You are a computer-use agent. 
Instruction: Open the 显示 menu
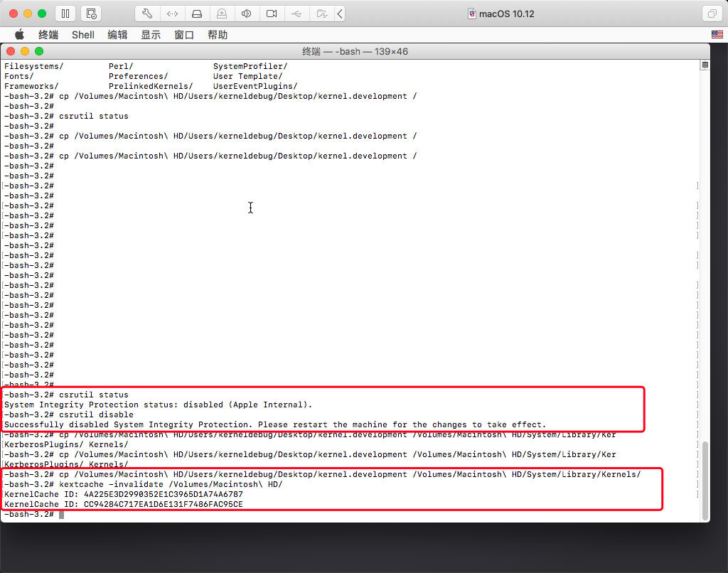(151, 35)
